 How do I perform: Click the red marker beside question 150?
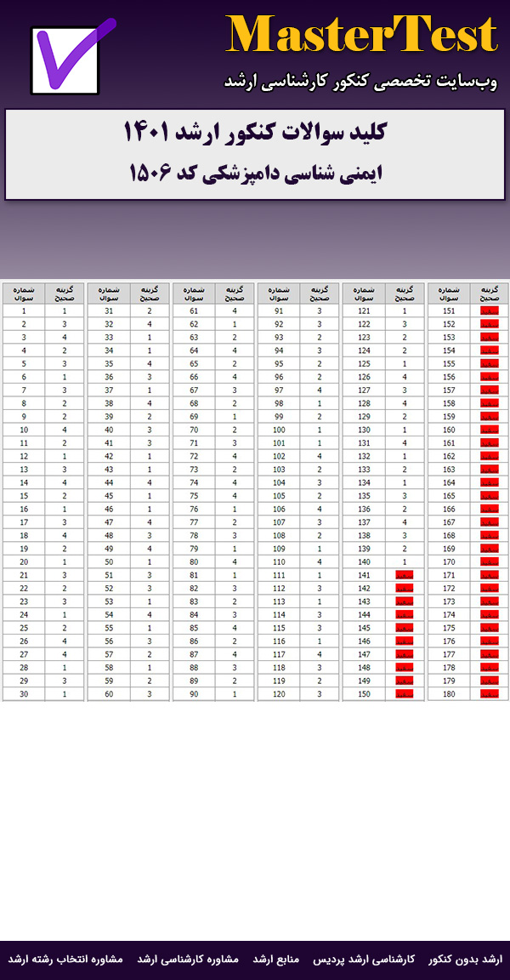(405, 694)
